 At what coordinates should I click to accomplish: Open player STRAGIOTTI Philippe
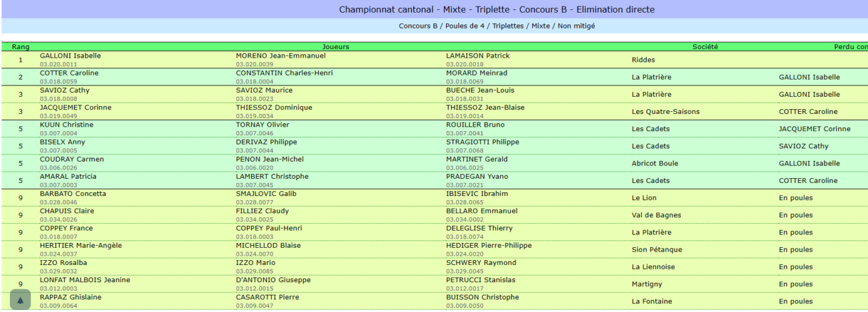[x=482, y=142]
